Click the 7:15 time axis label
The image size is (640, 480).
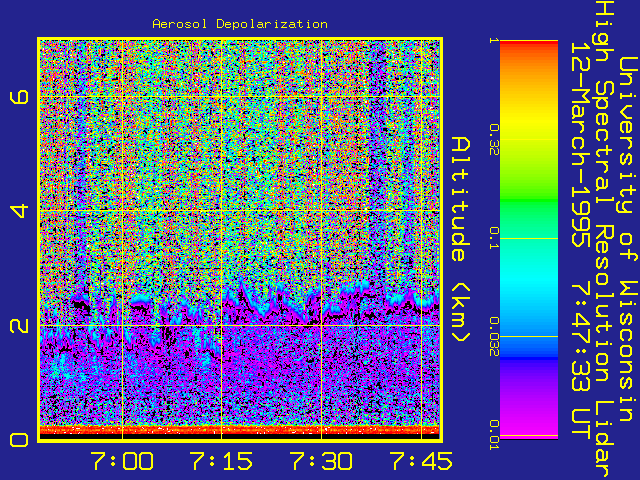(221, 461)
